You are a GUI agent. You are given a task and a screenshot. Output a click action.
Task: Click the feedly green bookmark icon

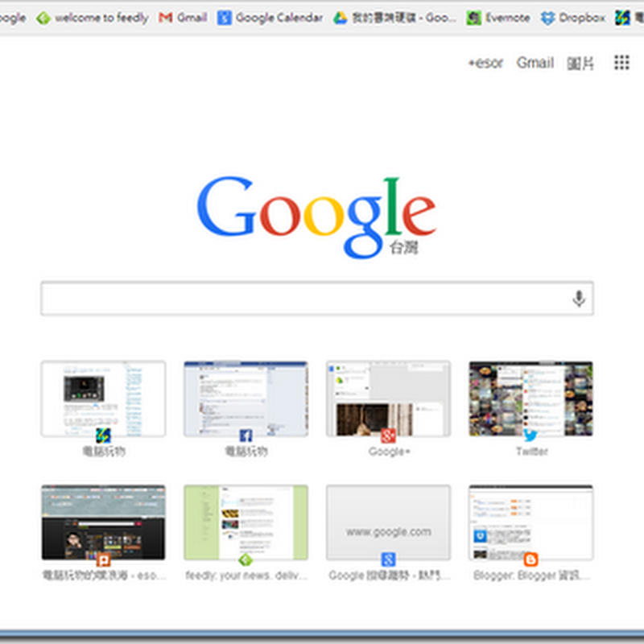point(43,18)
